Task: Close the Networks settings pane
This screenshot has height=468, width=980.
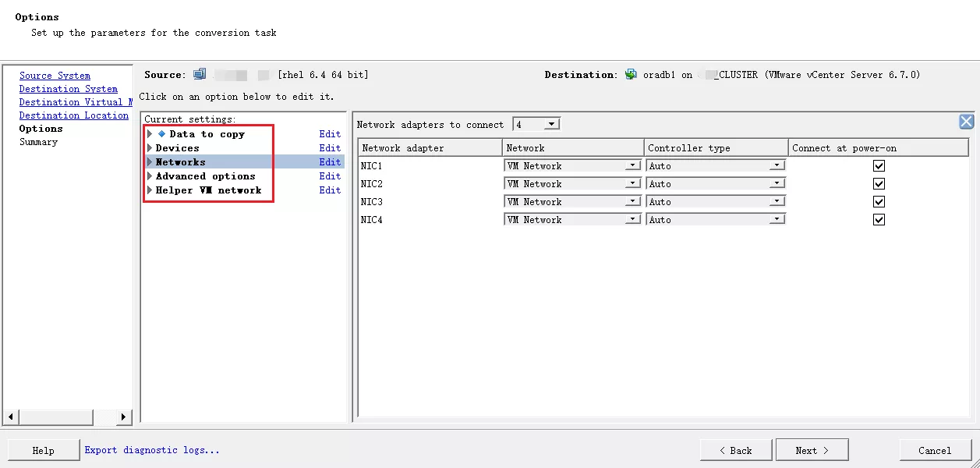Action: click(966, 122)
